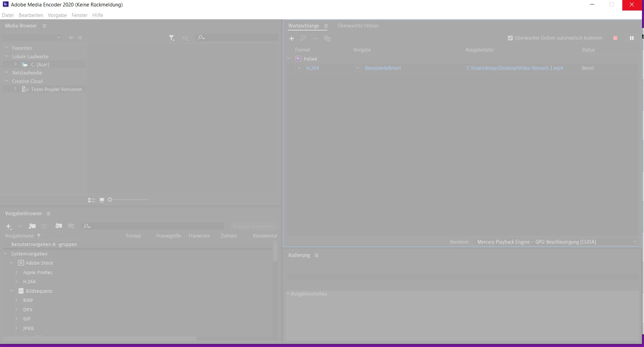
Task: Open the Datei menu
Action: (8, 15)
